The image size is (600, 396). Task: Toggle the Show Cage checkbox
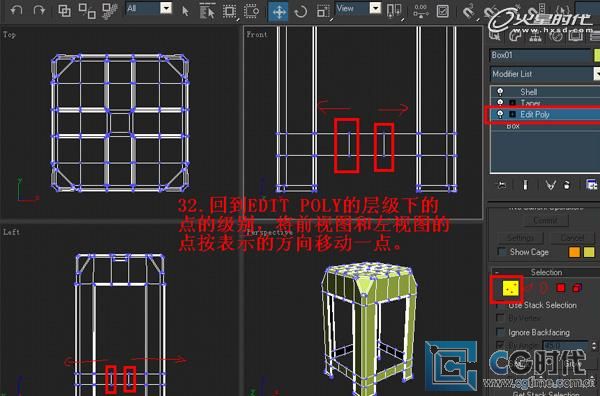(x=501, y=251)
